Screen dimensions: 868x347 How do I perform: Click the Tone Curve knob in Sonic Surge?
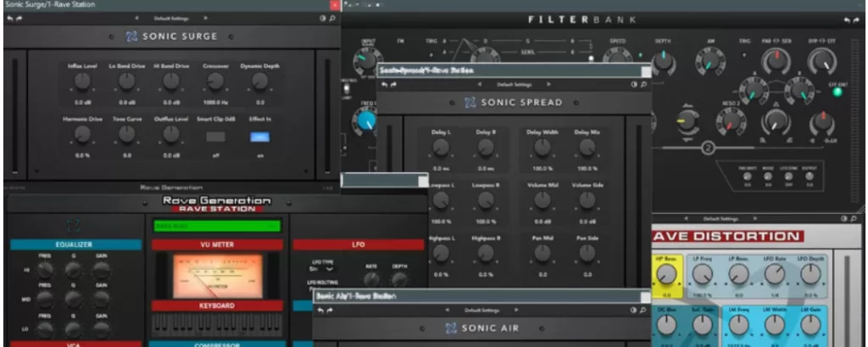[127, 134]
